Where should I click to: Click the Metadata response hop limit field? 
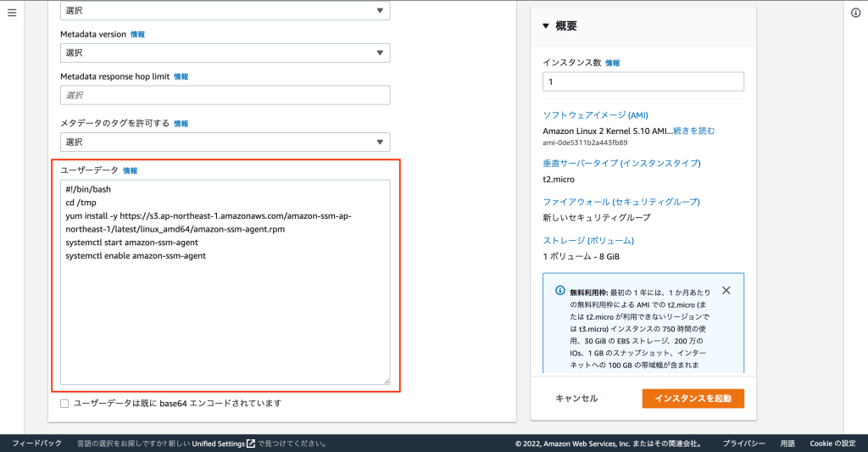(225, 95)
